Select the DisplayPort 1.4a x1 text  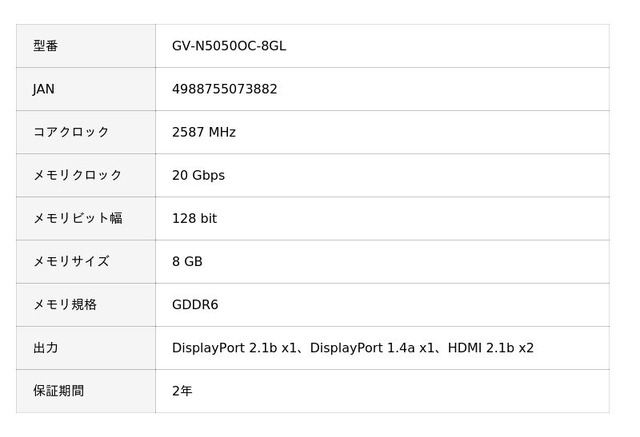372,348
